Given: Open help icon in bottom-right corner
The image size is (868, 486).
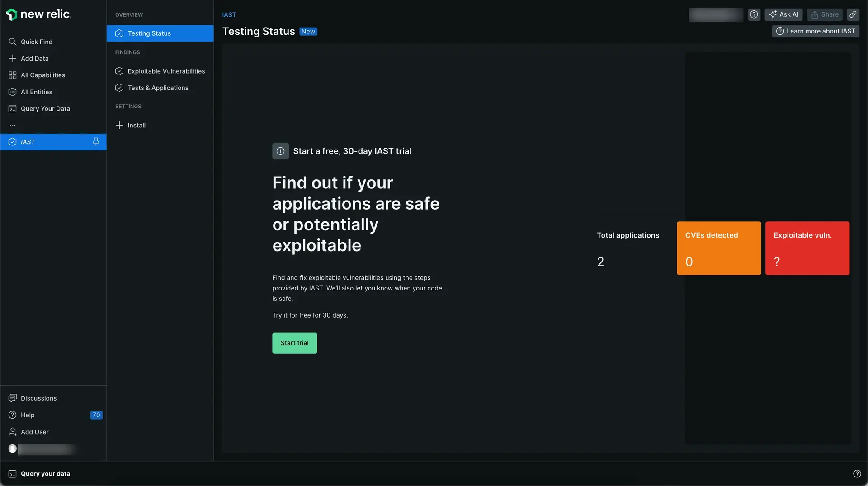Looking at the screenshot, I should tap(857, 474).
